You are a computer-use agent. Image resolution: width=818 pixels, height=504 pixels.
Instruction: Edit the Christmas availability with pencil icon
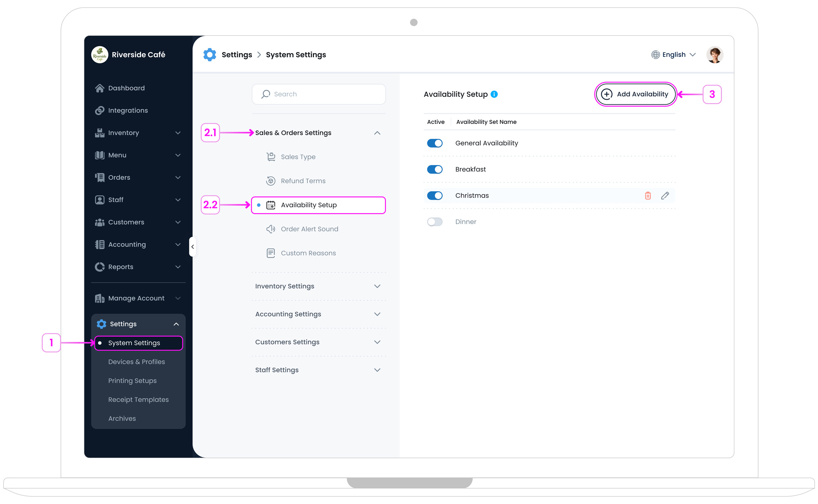tap(665, 195)
